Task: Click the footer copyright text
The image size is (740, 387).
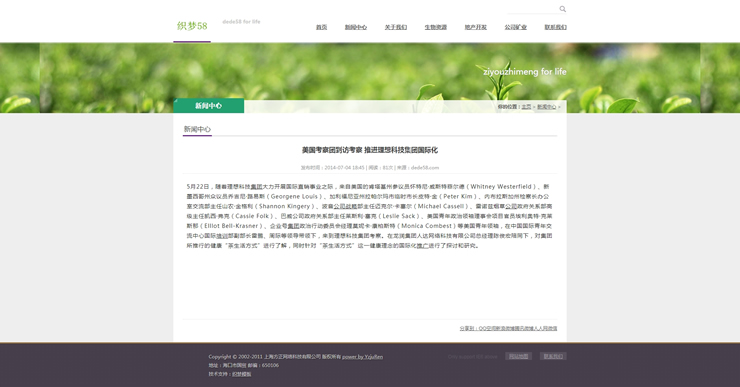Action: pyautogui.click(x=274, y=357)
